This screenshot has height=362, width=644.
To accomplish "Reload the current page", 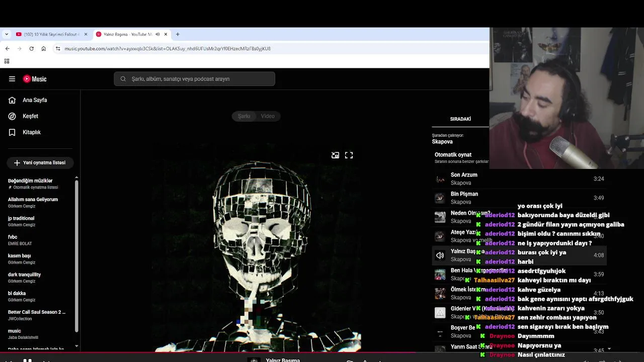I will 31,49.
